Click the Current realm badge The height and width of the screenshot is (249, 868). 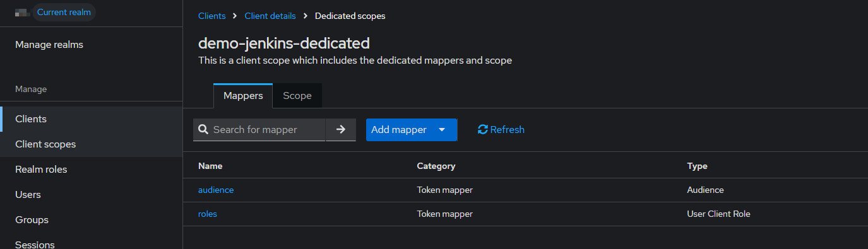coord(64,12)
